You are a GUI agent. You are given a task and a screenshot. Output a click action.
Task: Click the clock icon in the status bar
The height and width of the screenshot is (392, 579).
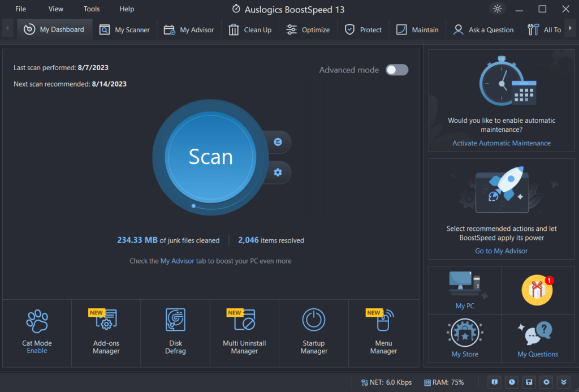click(x=512, y=382)
